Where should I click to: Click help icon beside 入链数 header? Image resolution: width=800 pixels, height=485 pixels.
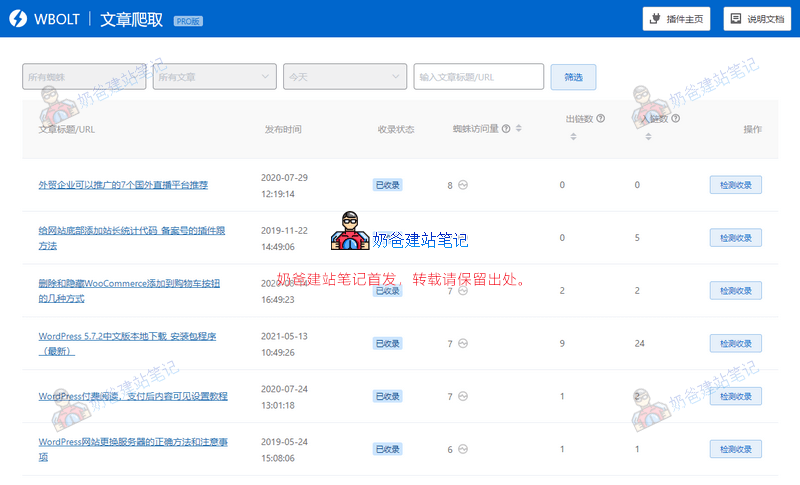coord(676,118)
